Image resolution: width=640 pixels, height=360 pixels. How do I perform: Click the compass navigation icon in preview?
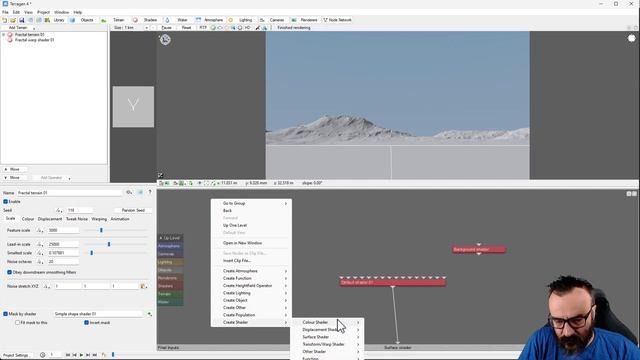[165, 40]
